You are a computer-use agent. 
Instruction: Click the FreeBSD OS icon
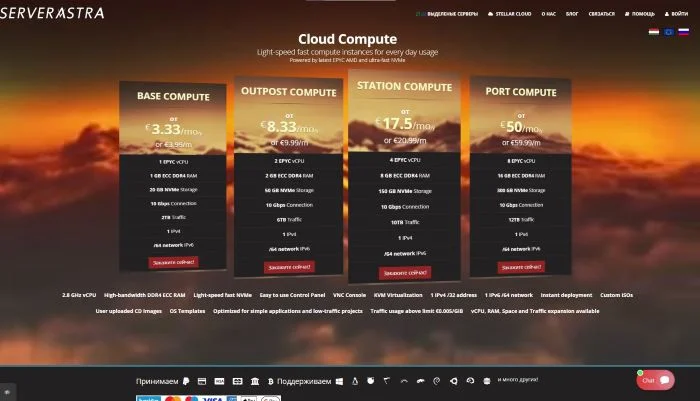tap(371, 381)
